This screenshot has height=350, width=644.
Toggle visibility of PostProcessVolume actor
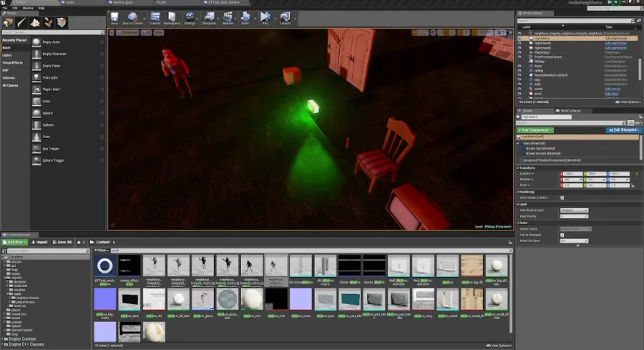[519, 57]
